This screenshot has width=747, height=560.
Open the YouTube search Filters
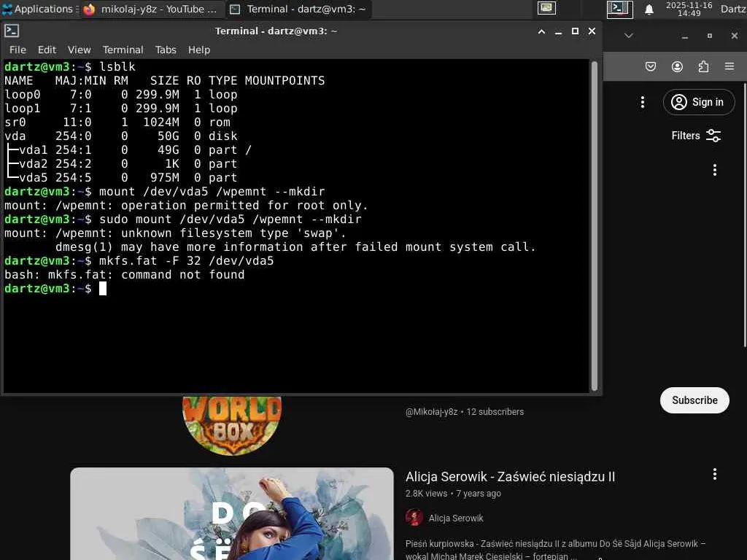pos(696,136)
